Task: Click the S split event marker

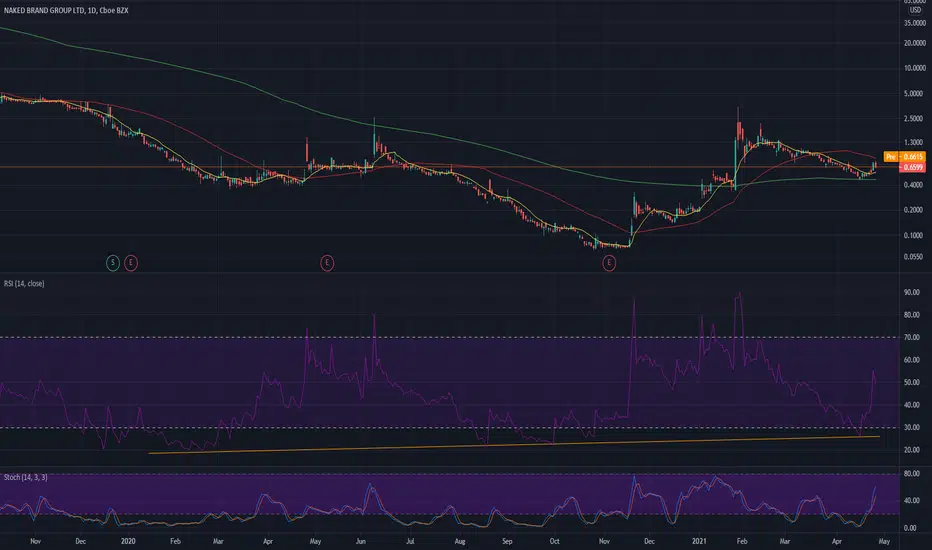Action: [112, 262]
